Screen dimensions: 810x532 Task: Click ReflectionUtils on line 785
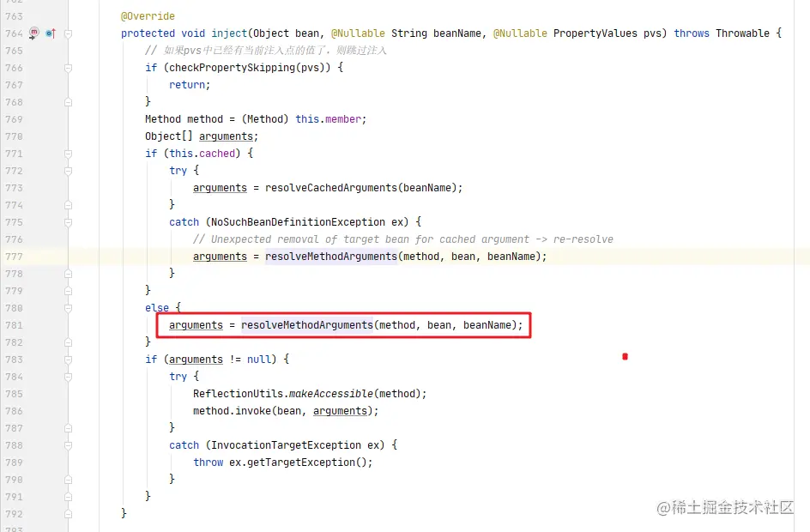(239, 394)
